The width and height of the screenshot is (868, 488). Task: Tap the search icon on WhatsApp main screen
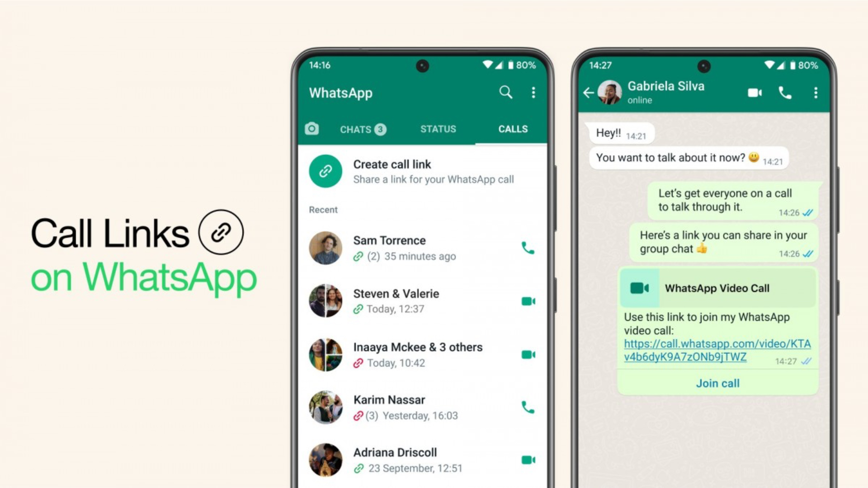point(505,92)
